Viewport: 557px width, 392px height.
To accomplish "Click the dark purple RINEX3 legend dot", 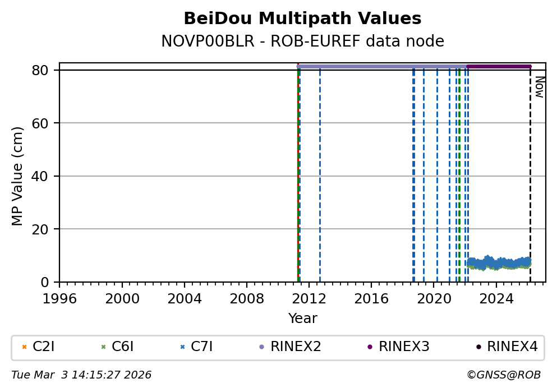I will pyautogui.click(x=370, y=347).
